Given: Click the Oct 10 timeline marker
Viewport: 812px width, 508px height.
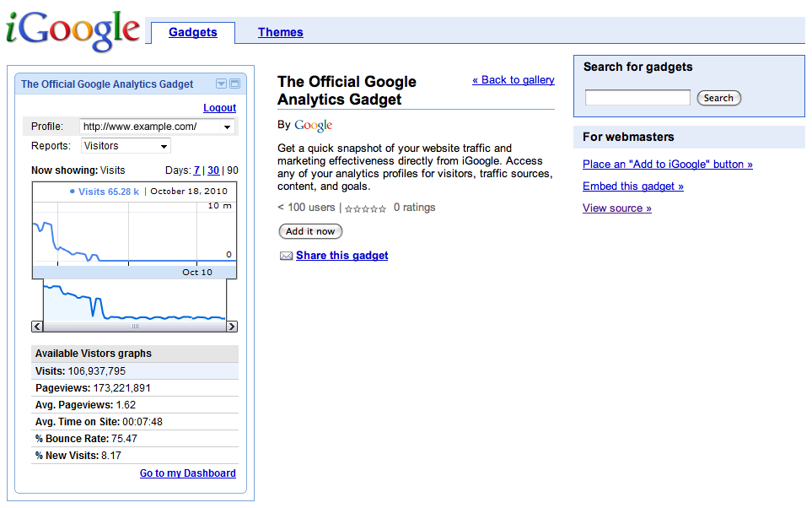Looking at the screenshot, I should coord(197,272).
